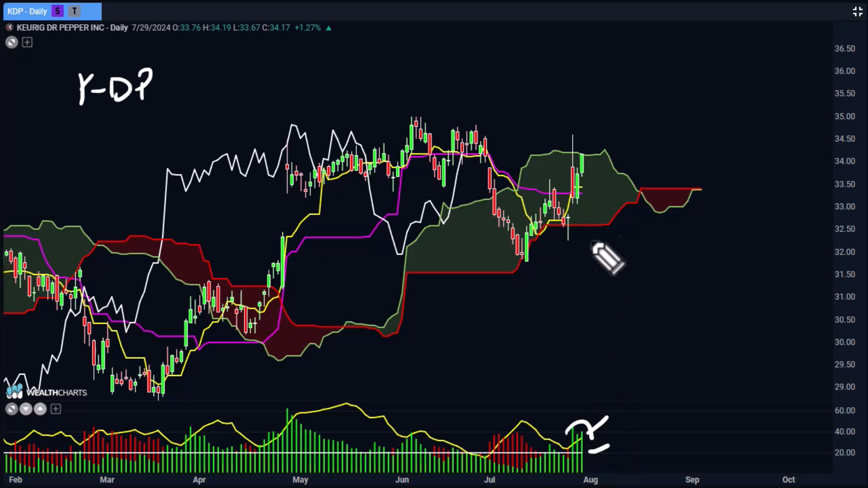Click Oct label on time axis
Image resolution: width=868 pixels, height=488 pixels.
pyautogui.click(x=788, y=480)
